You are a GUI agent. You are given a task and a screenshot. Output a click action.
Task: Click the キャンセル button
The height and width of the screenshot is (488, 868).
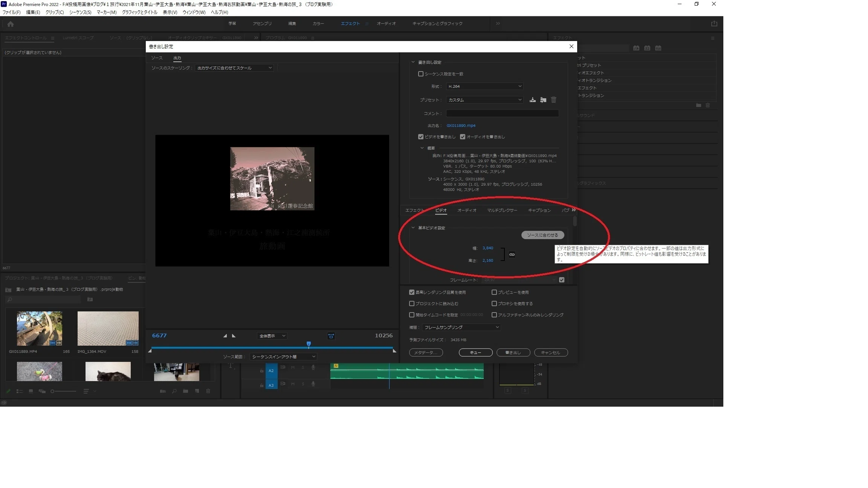(551, 352)
